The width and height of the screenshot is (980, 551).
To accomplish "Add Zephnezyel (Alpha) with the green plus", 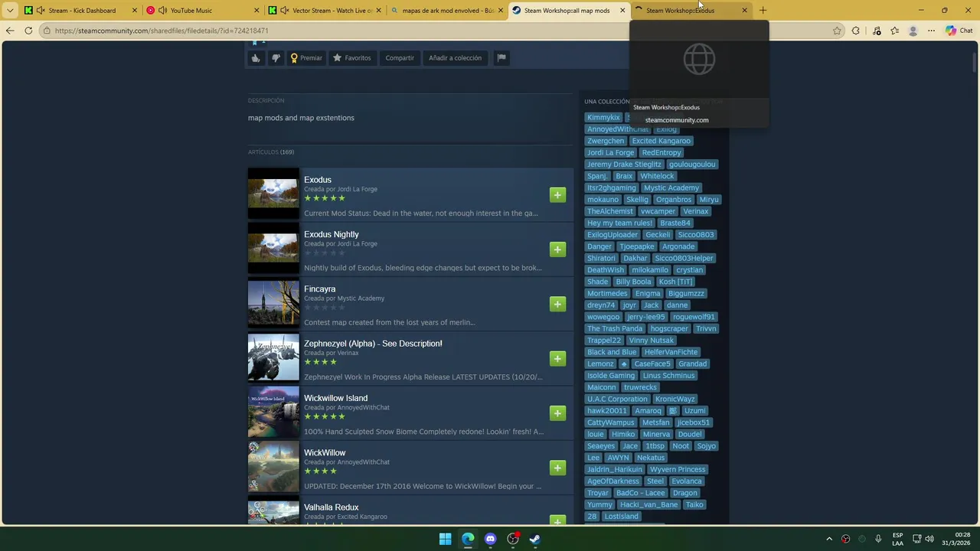I will [557, 359].
